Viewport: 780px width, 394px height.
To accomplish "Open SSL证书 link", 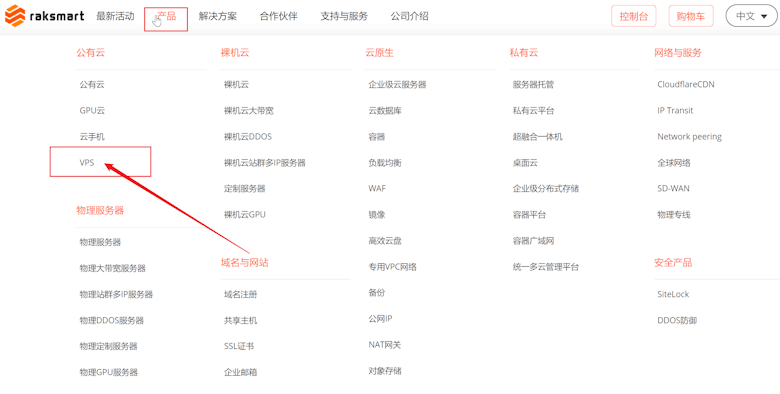I will pyautogui.click(x=239, y=346).
